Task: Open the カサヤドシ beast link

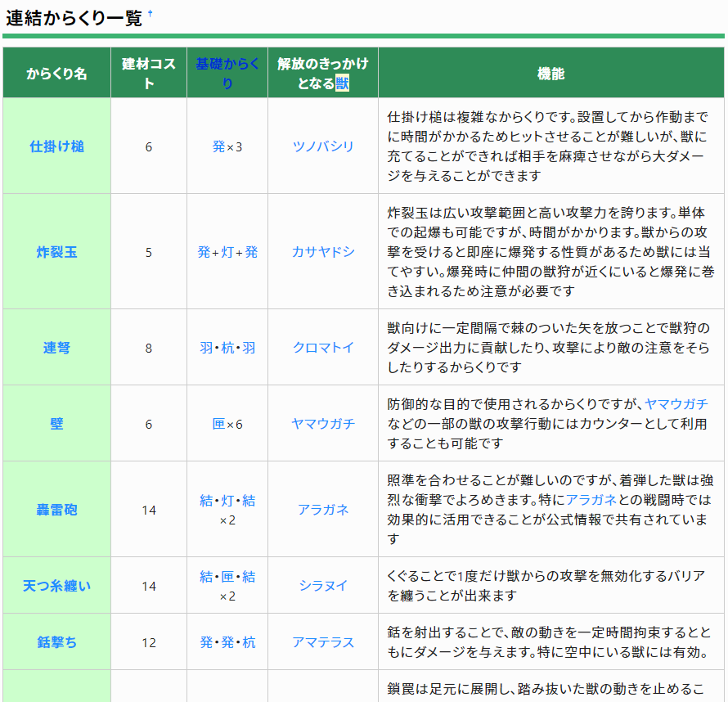Action: (322, 250)
